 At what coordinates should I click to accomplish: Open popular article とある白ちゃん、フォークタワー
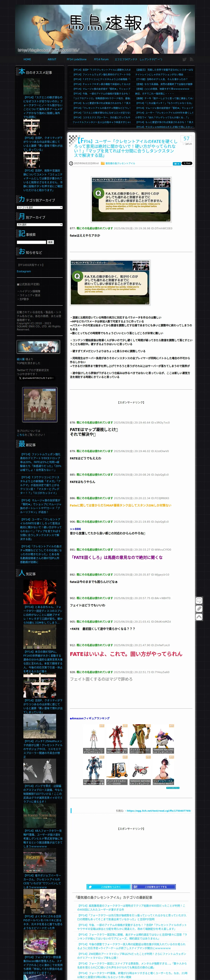[x=43, y=615]
